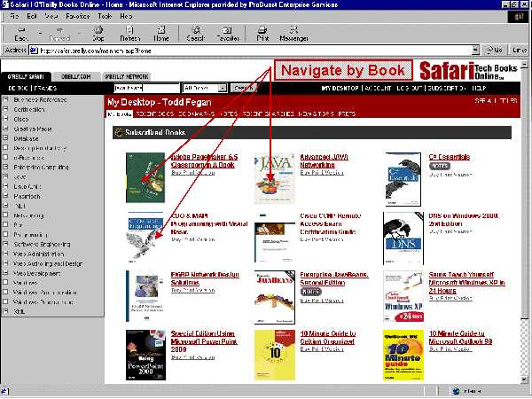Screen dimensions: 532x399
Task: Open the Edit menu
Action: pyautogui.click(x=32, y=16)
